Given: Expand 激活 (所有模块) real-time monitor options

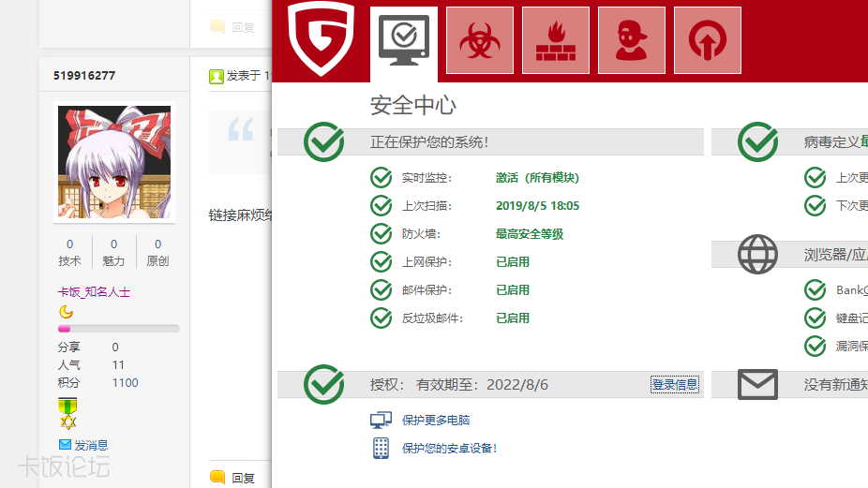Looking at the screenshot, I should [537, 178].
